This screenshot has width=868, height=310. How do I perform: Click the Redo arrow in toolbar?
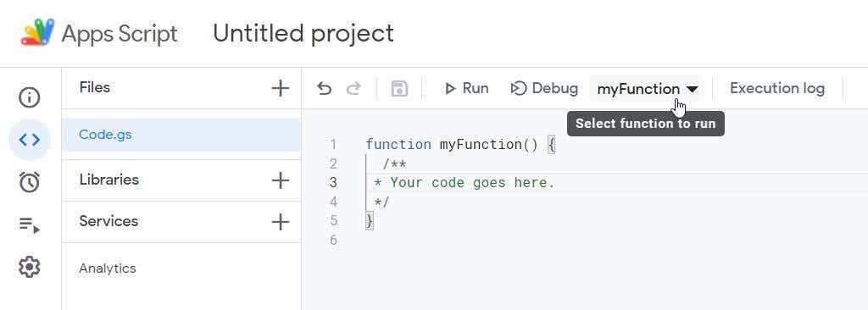[353, 89]
